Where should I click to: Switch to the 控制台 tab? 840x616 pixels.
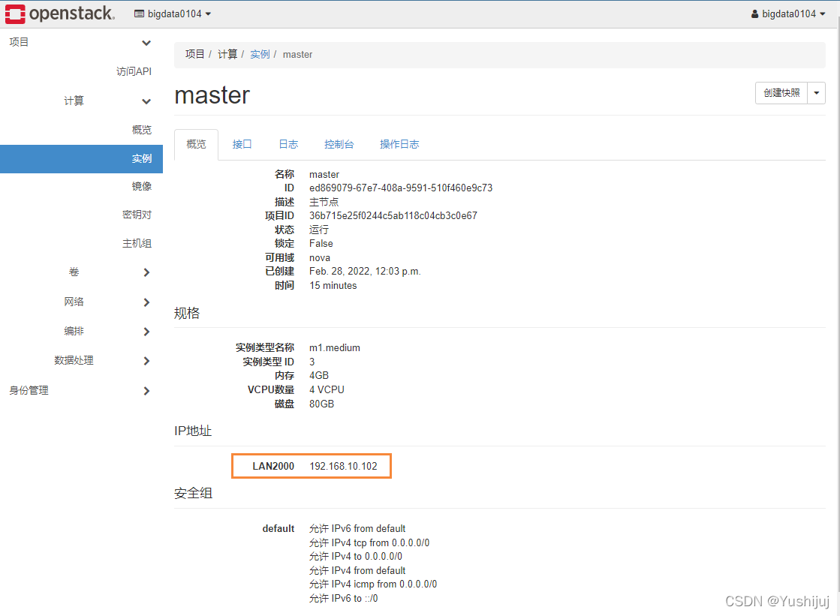[339, 144]
